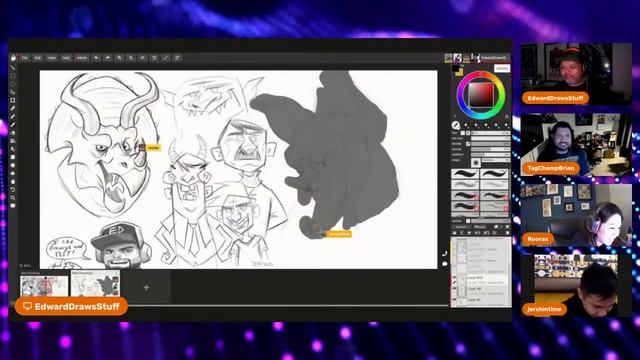Click the Zoom In magnifier icon
This screenshot has height=360, width=640.
pos(119,58)
